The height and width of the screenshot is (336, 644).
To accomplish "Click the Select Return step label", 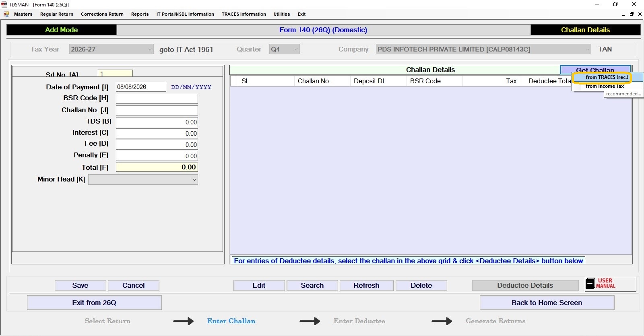I will [x=107, y=321].
